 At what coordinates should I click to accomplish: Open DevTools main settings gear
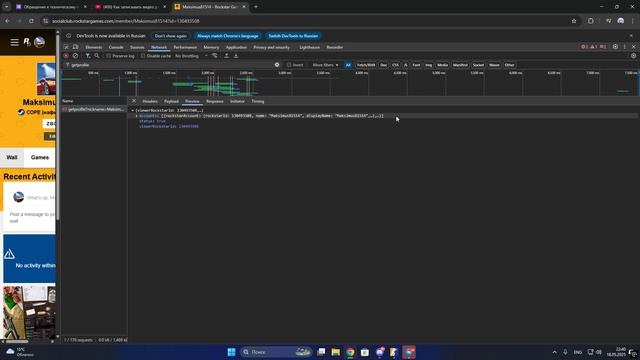click(x=615, y=47)
